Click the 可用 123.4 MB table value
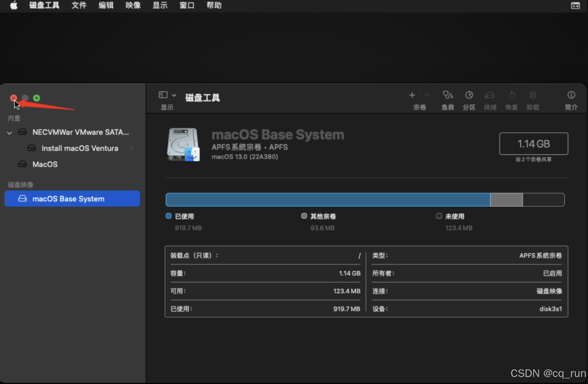 [347, 291]
